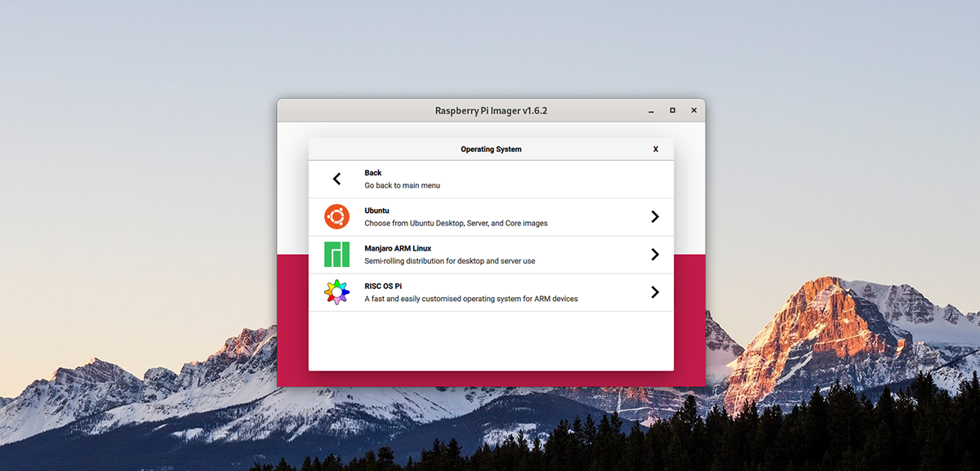Click the Raspberry Pi Imager title bar
The height and width of the screenshot is (471, 980).
tap(490, 110)
